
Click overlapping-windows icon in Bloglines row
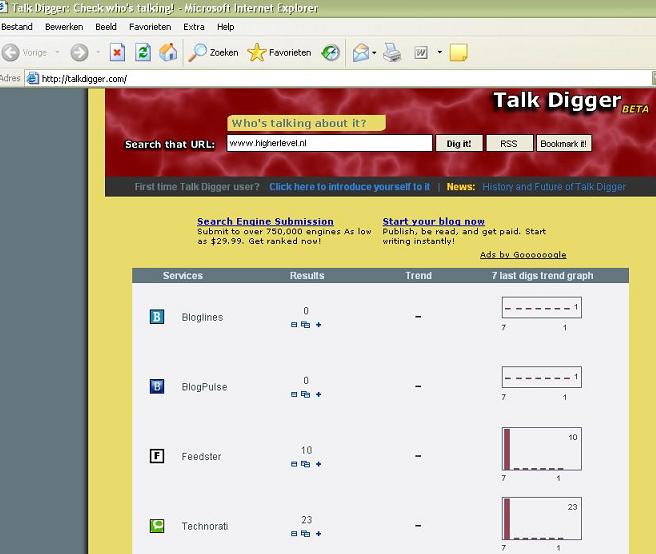[306, 325]
